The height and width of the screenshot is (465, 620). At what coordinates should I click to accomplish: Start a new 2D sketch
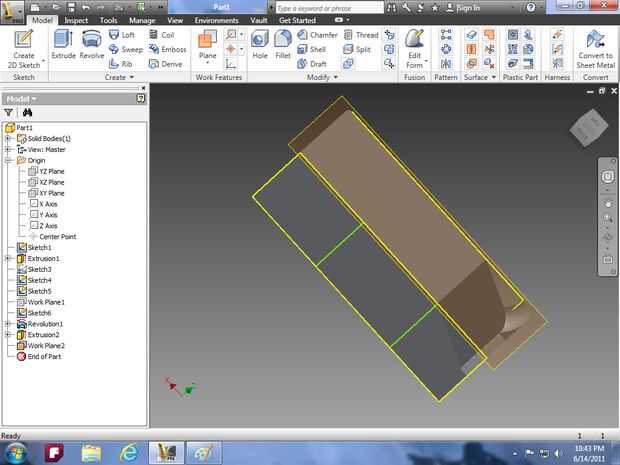(x=24, y=49)
